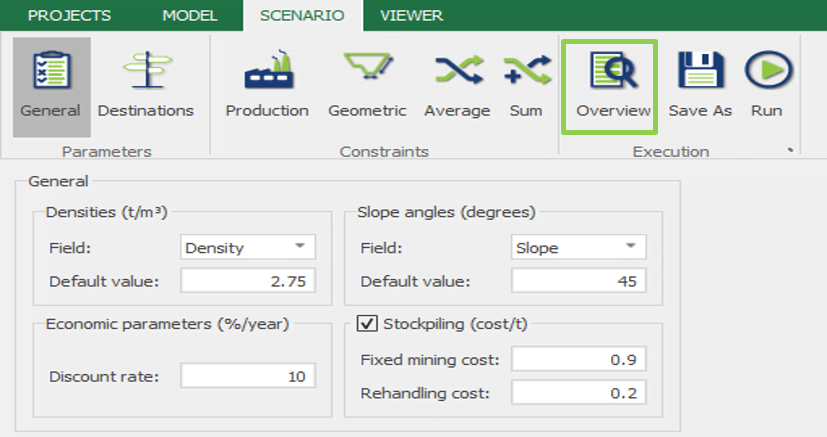Viewport: 827px width, 437px height.
Task: Expand the Density field dropdown
Action: (x=300, y=247)
